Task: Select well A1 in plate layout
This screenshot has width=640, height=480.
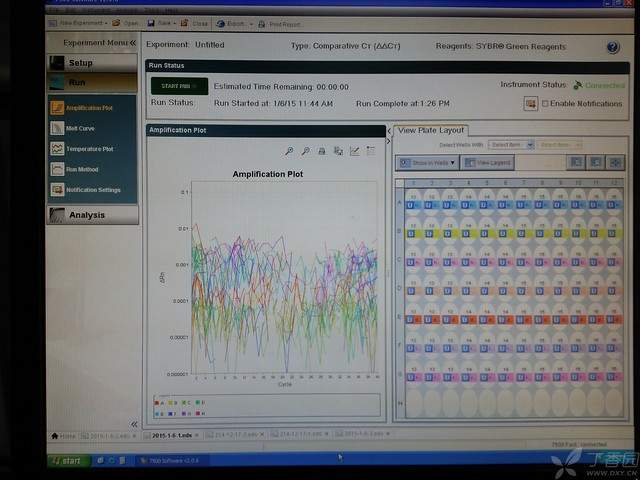Action: tap(413, 200)
